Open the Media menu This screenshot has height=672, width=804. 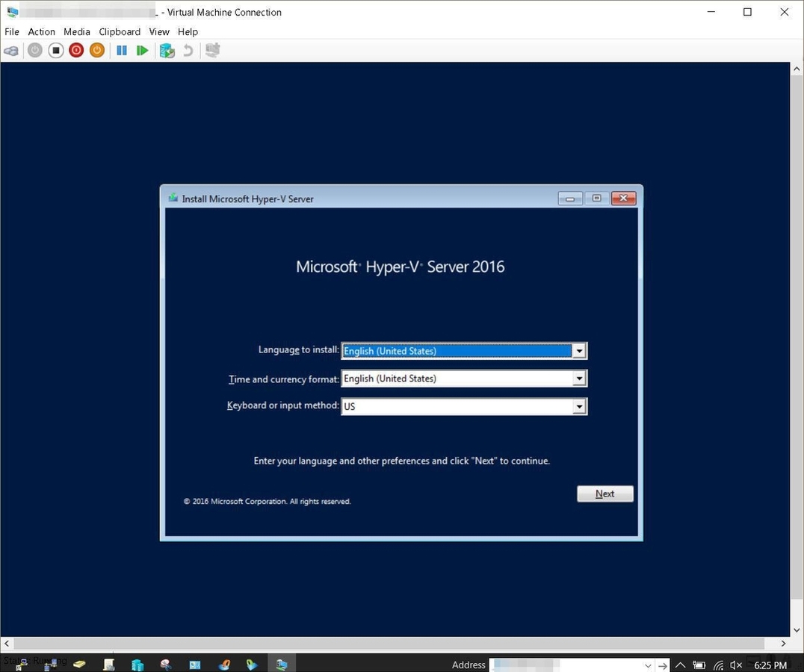click(76, 31)
